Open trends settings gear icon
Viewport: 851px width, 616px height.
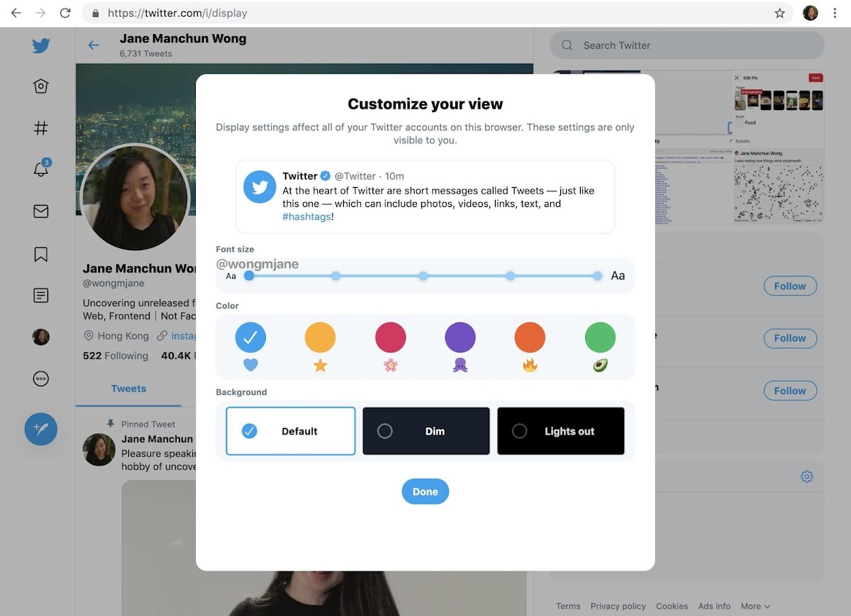[807, 476]
